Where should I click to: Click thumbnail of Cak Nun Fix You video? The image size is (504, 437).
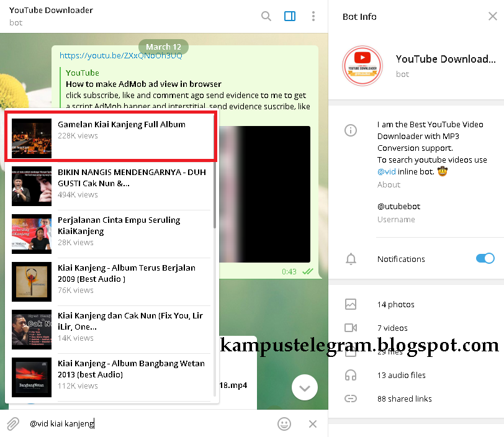point(32,330)
